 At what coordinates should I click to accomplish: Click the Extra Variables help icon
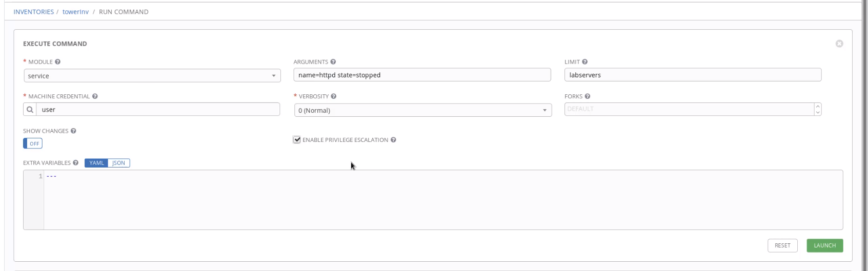click(76, 163)
